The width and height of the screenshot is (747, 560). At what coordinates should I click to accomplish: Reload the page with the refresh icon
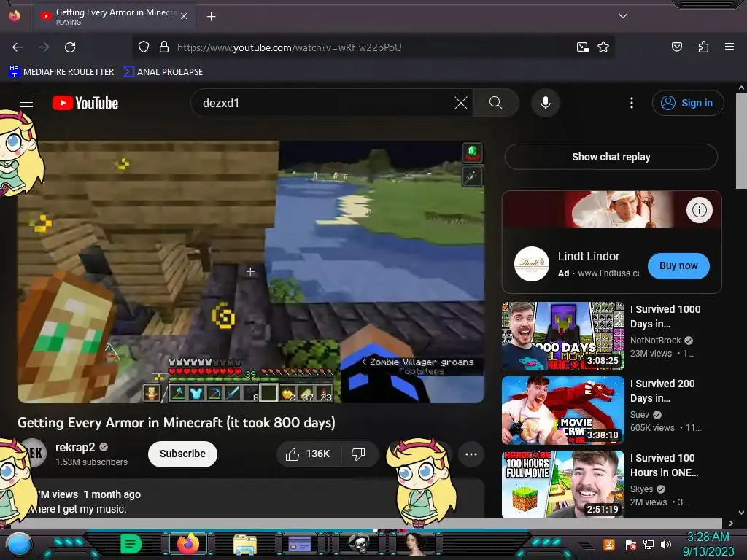point(70,47)
